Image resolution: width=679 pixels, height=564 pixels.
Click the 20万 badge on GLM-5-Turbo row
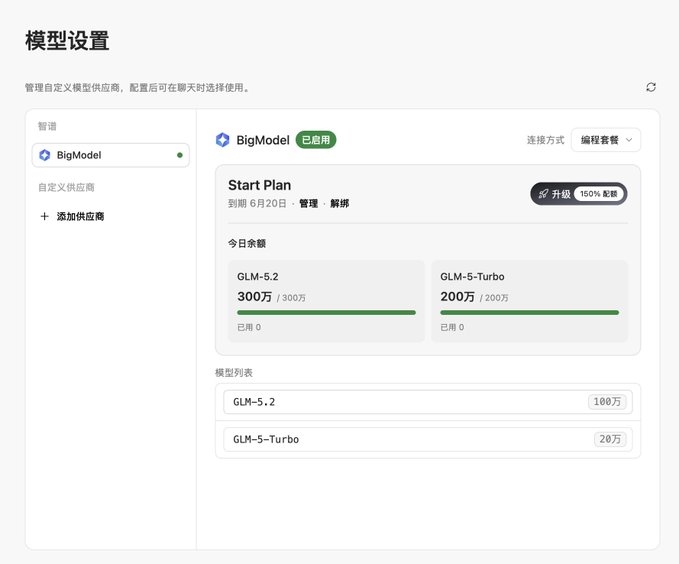pos(610,439)
